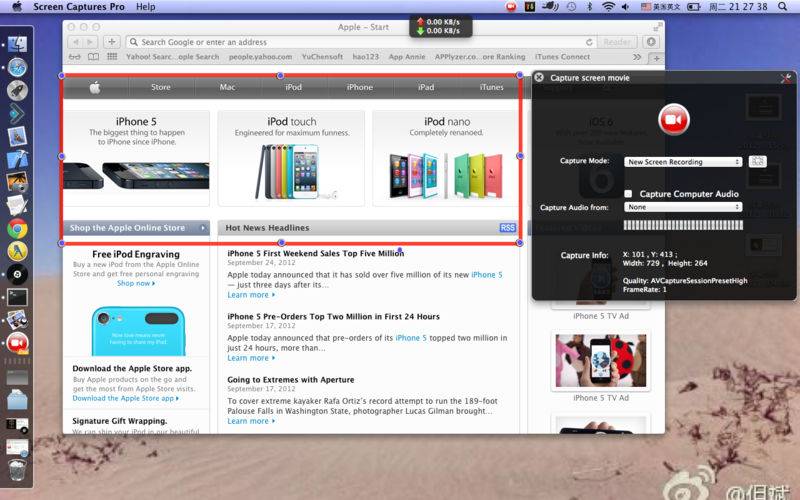Open the iPhone 5 First Weekend Sales headline
800x500 pixels.
315,254
